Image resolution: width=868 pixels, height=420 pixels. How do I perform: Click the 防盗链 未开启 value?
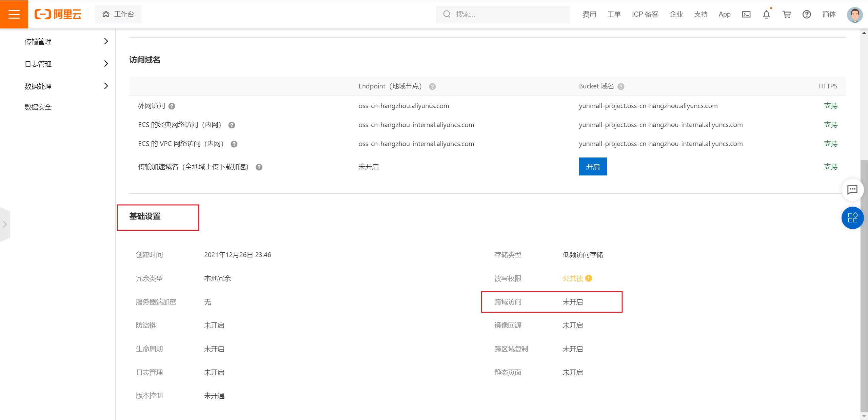coord(214,325)
